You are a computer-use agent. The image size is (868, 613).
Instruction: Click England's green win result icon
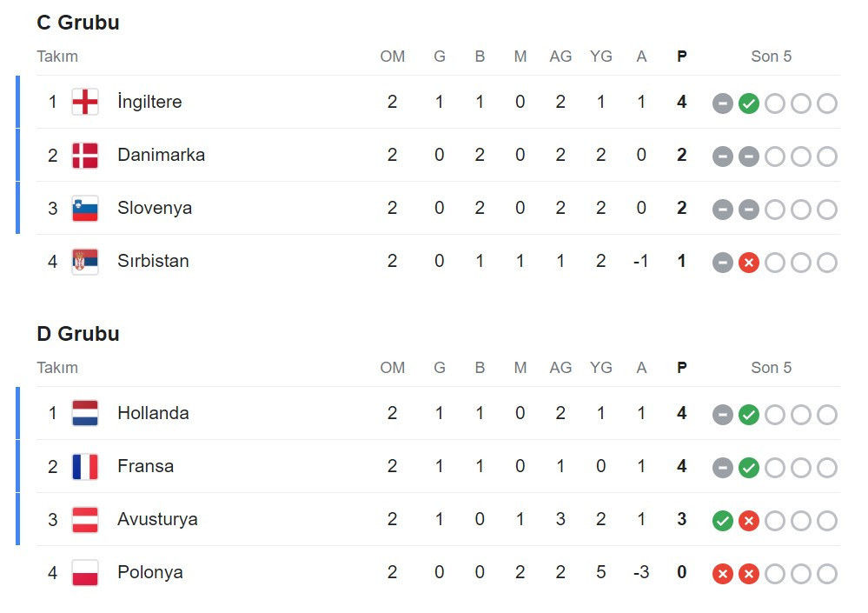(749, 103)
